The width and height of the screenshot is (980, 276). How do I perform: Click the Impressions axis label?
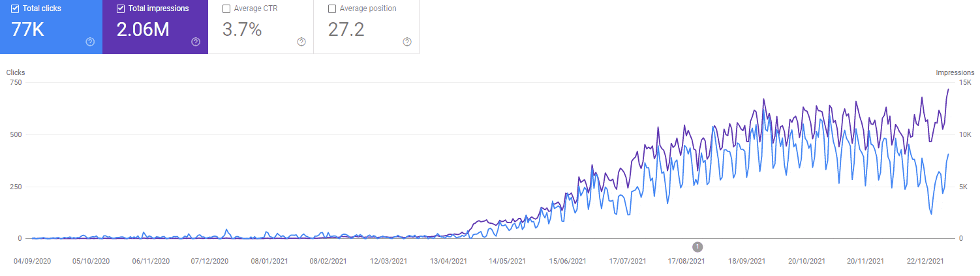click(x=955, y=72)
